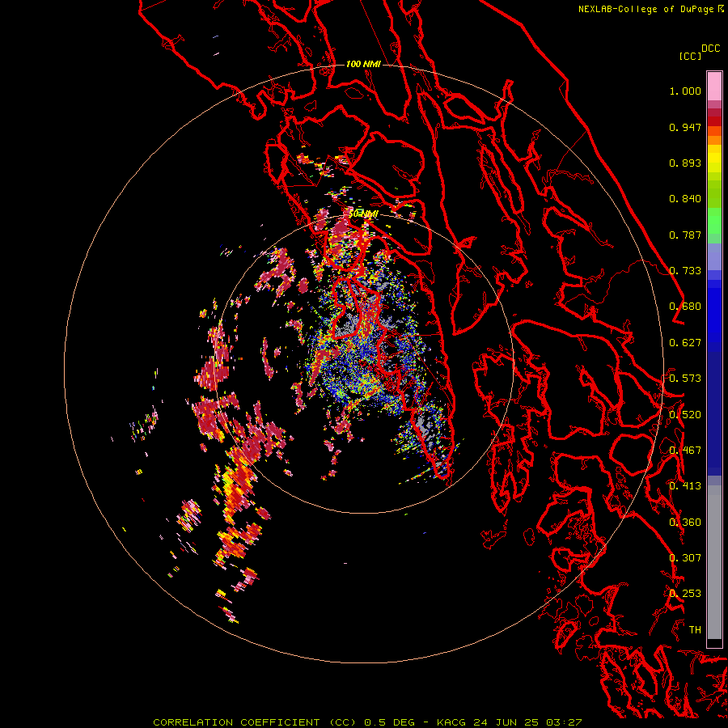Click the 1.000 legend value
Screen dimensions: 728x728
click(x=685, y=91)
